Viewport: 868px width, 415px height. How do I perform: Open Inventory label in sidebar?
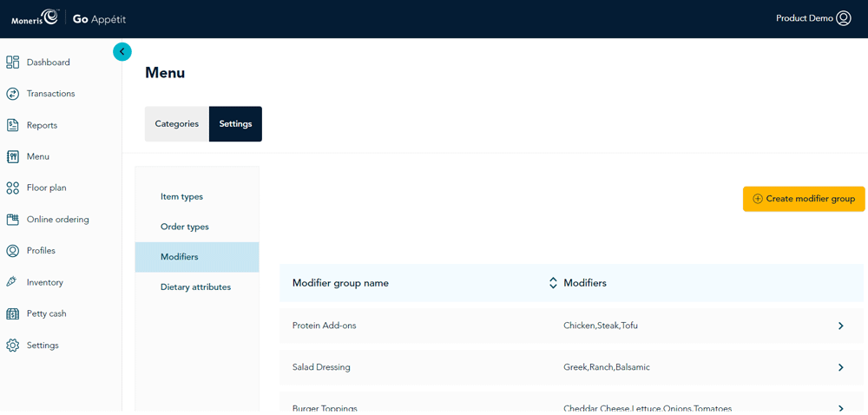(45, 282)
